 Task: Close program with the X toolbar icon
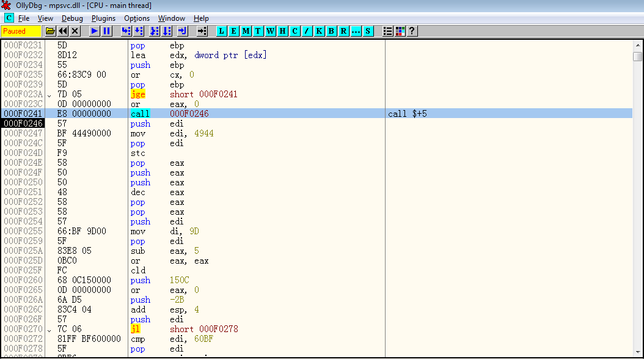75,31
